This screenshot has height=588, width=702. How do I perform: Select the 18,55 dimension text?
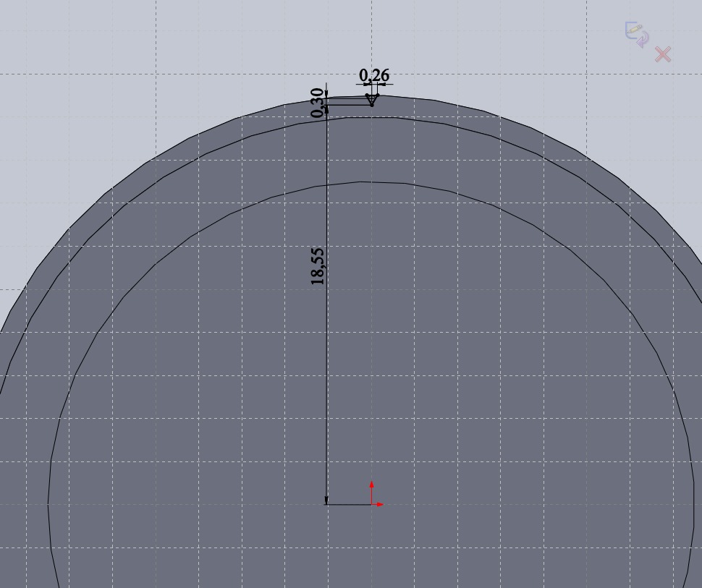317,266
